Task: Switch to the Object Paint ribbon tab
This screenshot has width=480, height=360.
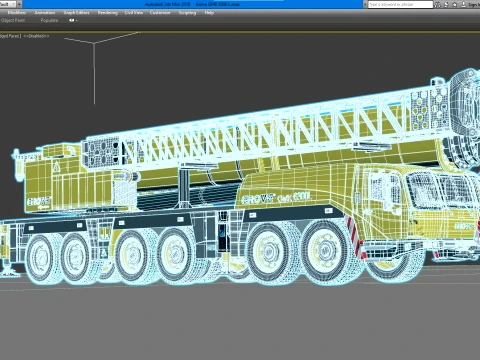Action: [x=13, y=20]
